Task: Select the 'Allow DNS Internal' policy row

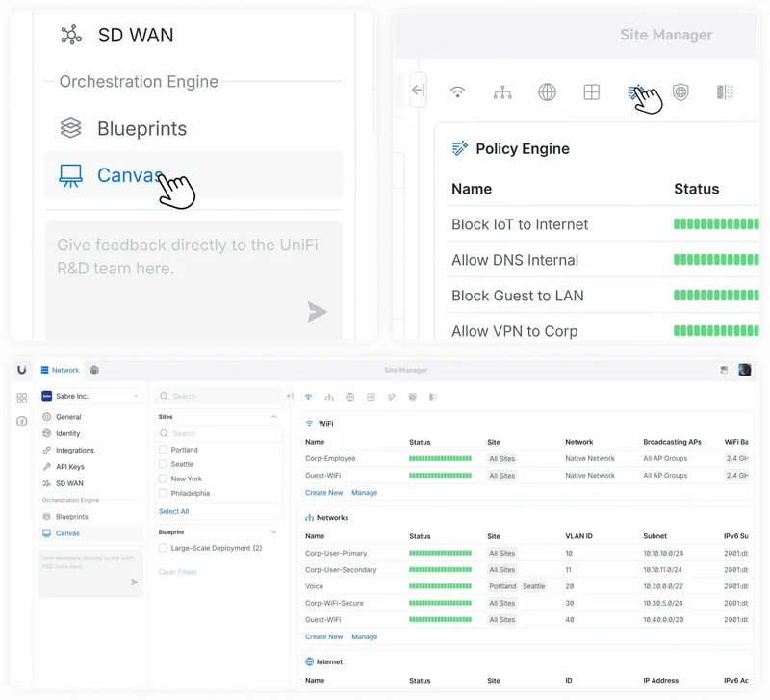Action: coord(603,260)
